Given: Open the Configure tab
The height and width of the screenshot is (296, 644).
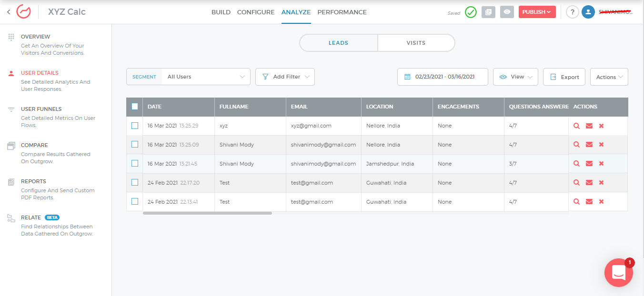Looking at the screenshot, I should point(256,12).
